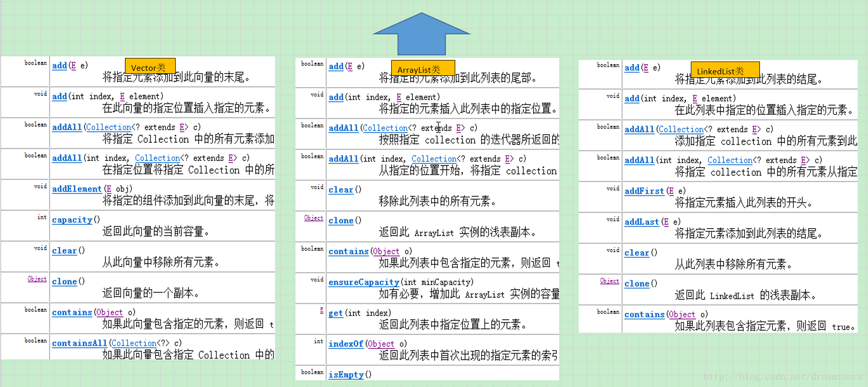The height and width of the screenshot is (387, 868).
Task: Open add(int index, E element) in LinkedList table
Action: click(x=632, y=98)
